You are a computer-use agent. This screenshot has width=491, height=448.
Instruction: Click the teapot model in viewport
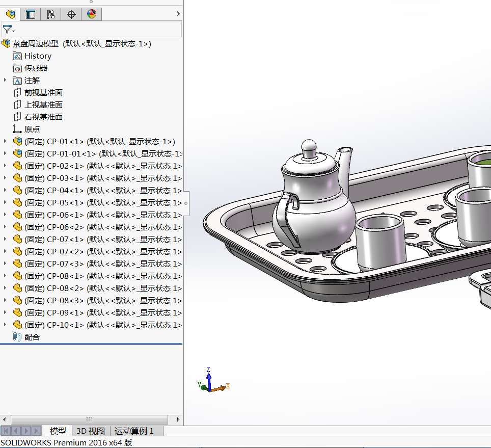313,204
